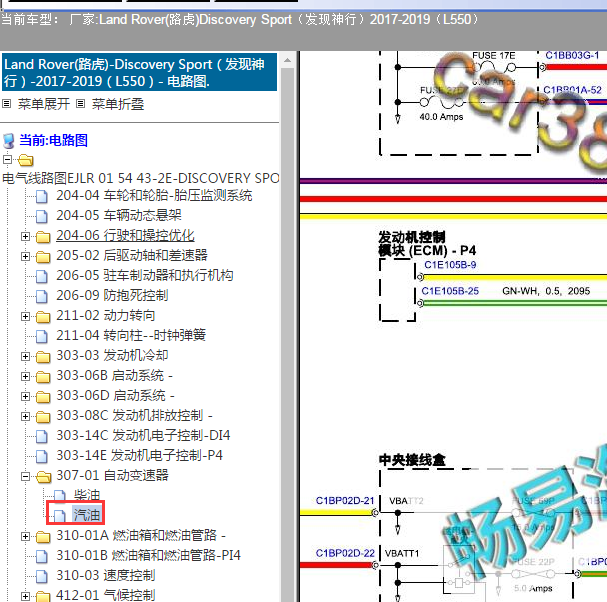The image size is (607, 602).
Task: Click page icon beside 310-01B
Action: tap(41, 556)
